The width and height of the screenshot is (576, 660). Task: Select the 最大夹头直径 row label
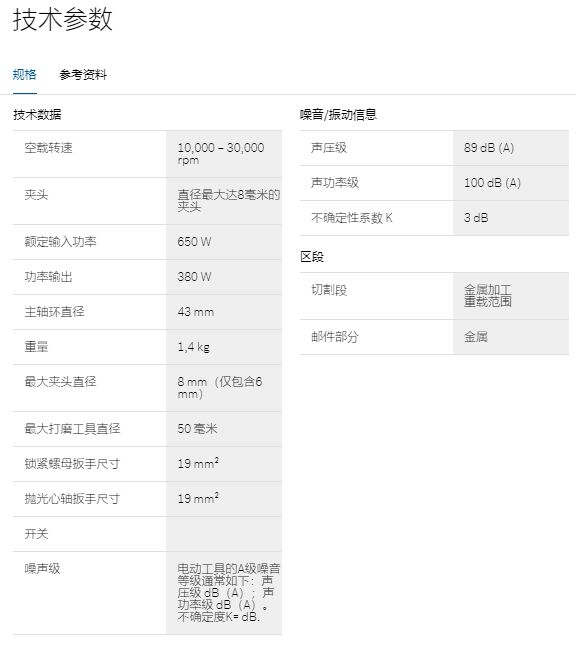(x=60, y=381)
